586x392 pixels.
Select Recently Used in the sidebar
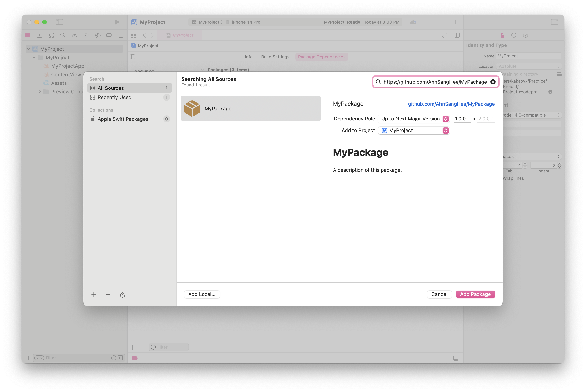(114, 97)
